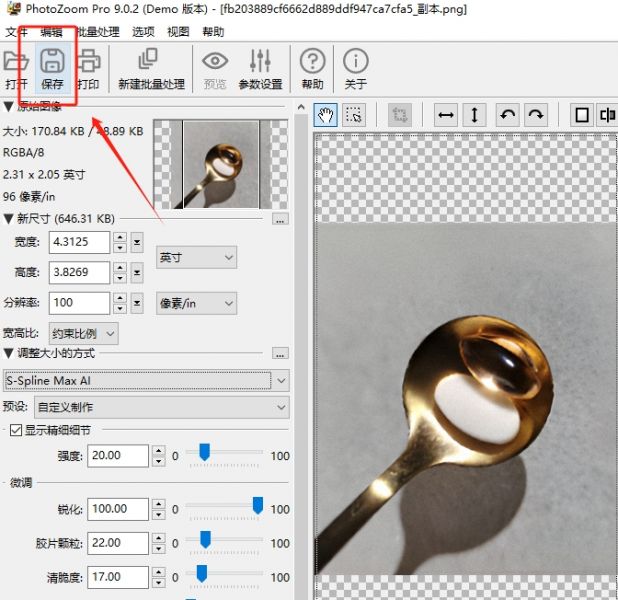Switch to single preview view
Viewport: 618px width, 600px height.
(582, 115)
